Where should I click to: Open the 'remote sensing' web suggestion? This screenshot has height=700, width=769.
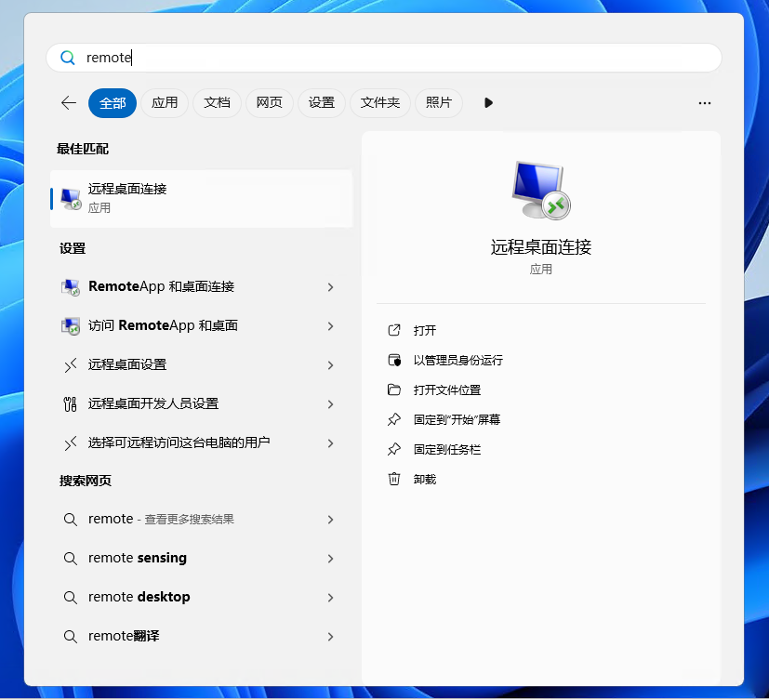pos(138,559)
